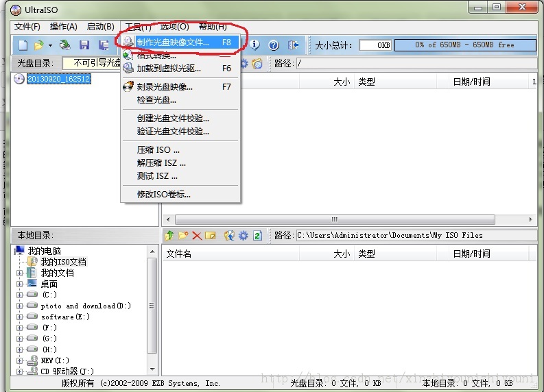This screenshot has width=544, height=392.
Task: Click the Up one level icon in local toolbar
Action: [169, 235]
